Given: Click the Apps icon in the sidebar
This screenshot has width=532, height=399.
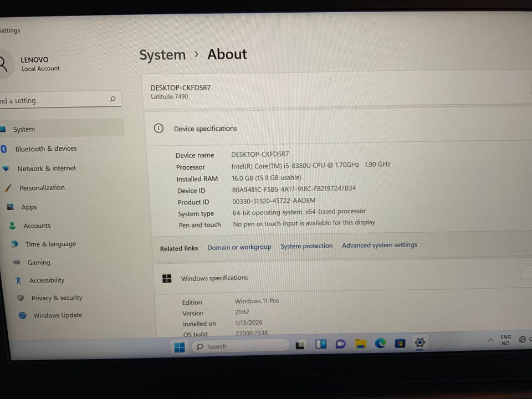Looking at the screenshot, I should (10, 207).
